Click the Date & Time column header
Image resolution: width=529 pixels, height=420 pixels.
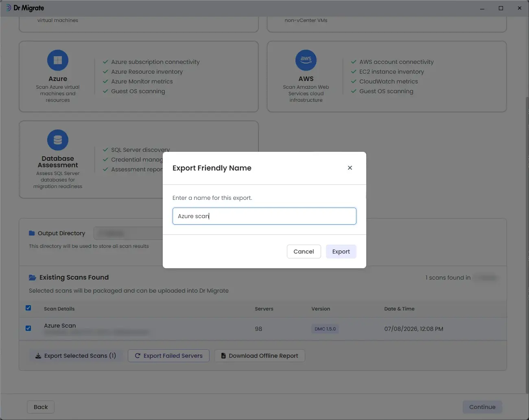(399, 309)
